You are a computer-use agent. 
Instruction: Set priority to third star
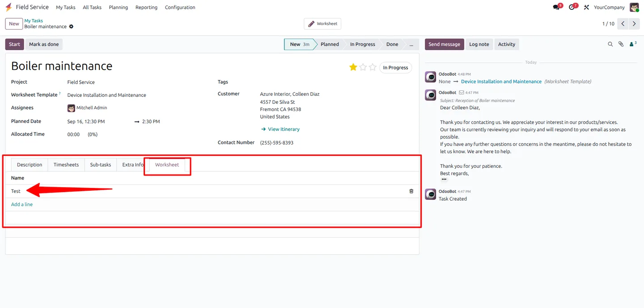pyautogui.click(x=373, y=67)
